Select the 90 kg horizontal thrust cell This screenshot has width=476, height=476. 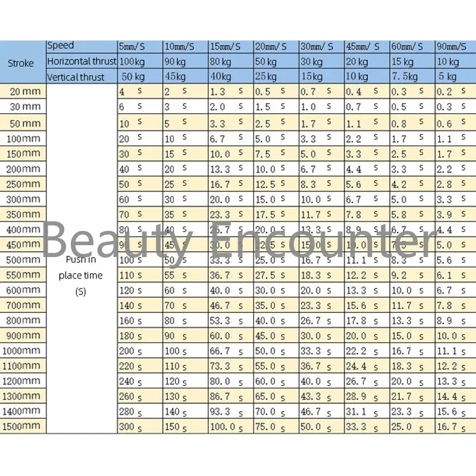pos(185,61)
